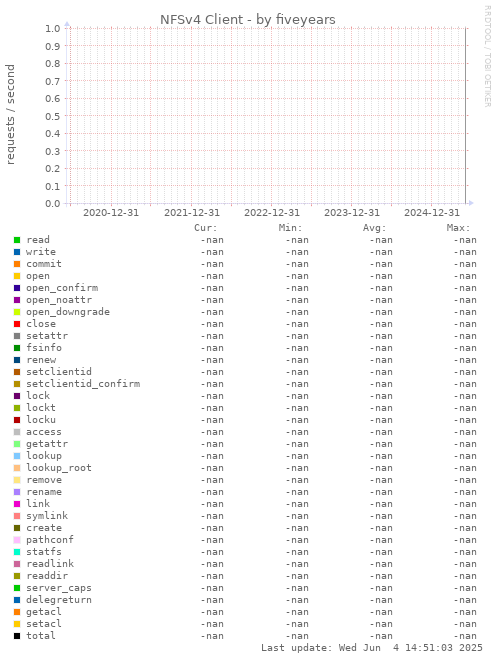The height and width of the screenshot is (660, 497).
Task: Click the 'Min:' column header
Action: point(290,228)
